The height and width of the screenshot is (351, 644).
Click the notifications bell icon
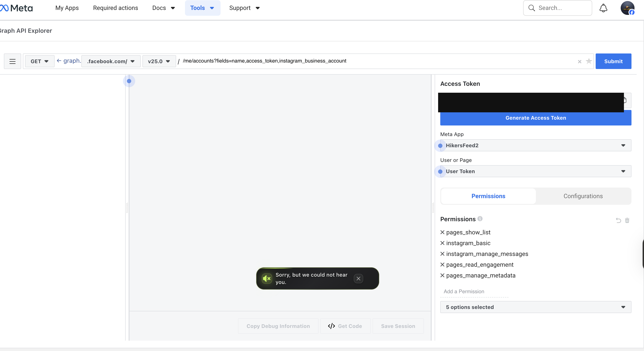pyautogui.click(x=603, y=8)
